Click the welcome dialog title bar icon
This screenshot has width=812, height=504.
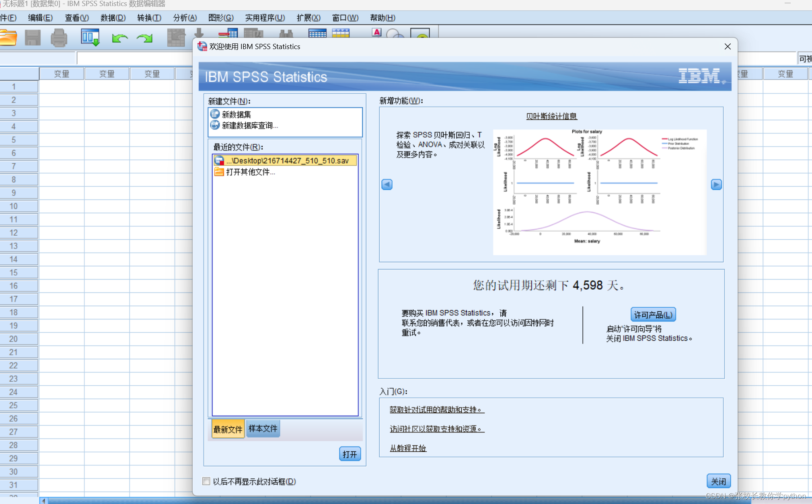pyautogui.click(x=202, y=46)
